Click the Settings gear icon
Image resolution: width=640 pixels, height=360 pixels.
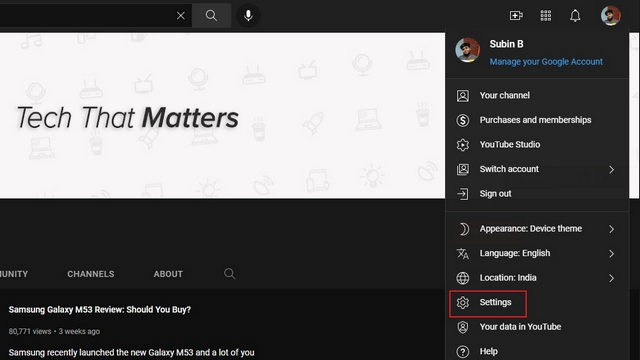tap(462, 302)
